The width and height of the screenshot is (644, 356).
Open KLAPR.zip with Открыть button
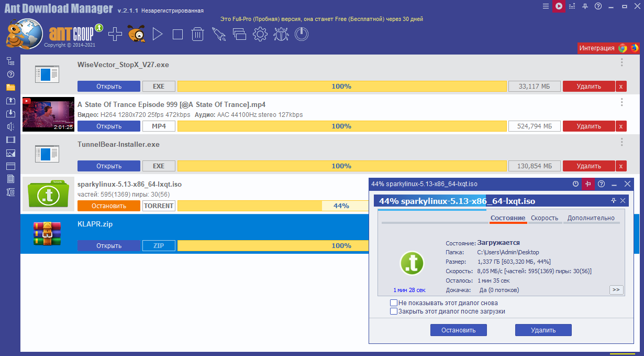click(109, 246)
